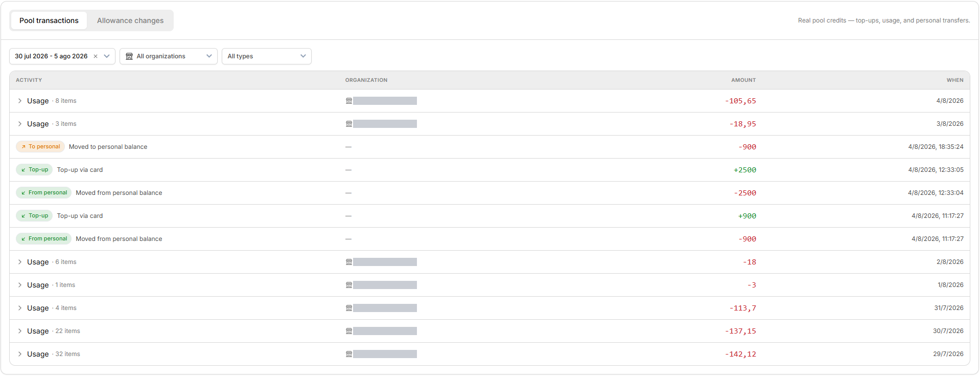
Task: Click the 31/7/2026 date
Action: [x=949, y=308]
